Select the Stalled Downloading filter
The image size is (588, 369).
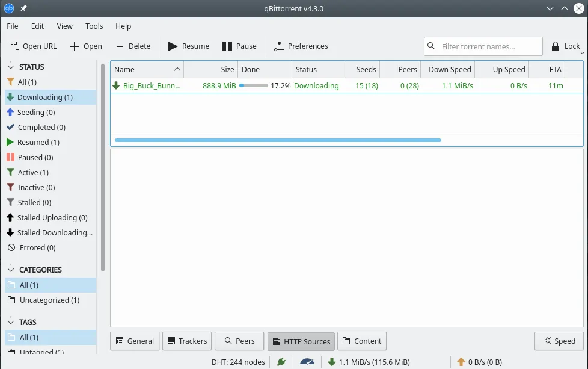tap(51, 232)
